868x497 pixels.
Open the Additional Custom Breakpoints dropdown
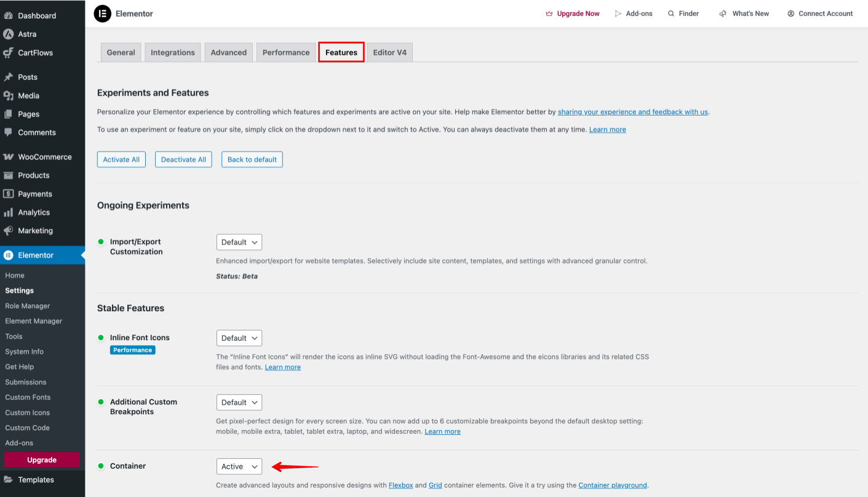tap(239, 402)
